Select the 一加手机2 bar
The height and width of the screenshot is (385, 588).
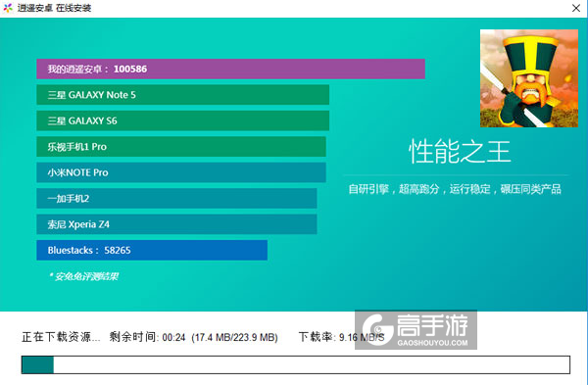[x=176, y=198]
